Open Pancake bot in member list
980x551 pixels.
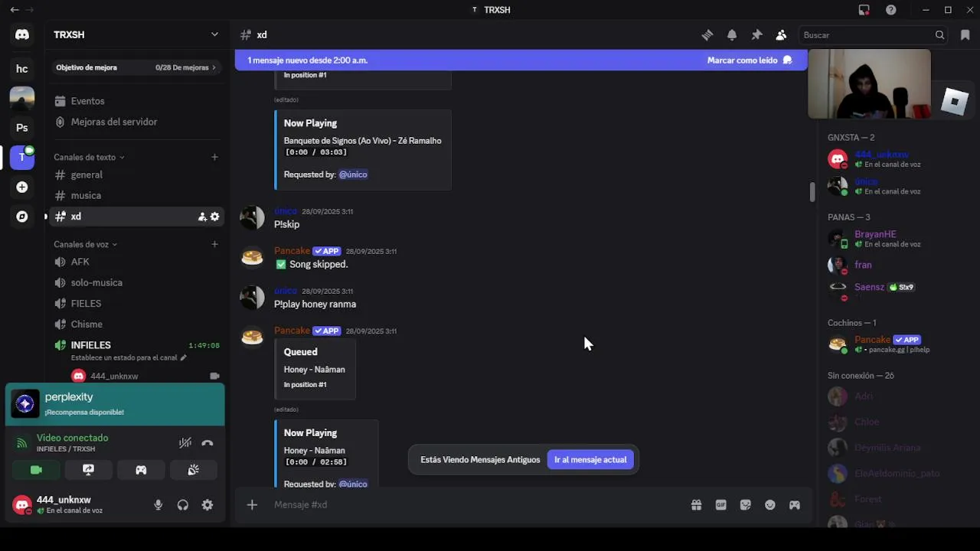(x=892, y=344)
